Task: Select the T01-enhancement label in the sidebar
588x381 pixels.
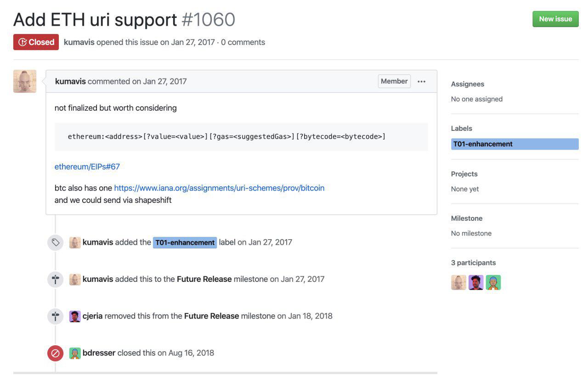Action: tap(482, 144)
